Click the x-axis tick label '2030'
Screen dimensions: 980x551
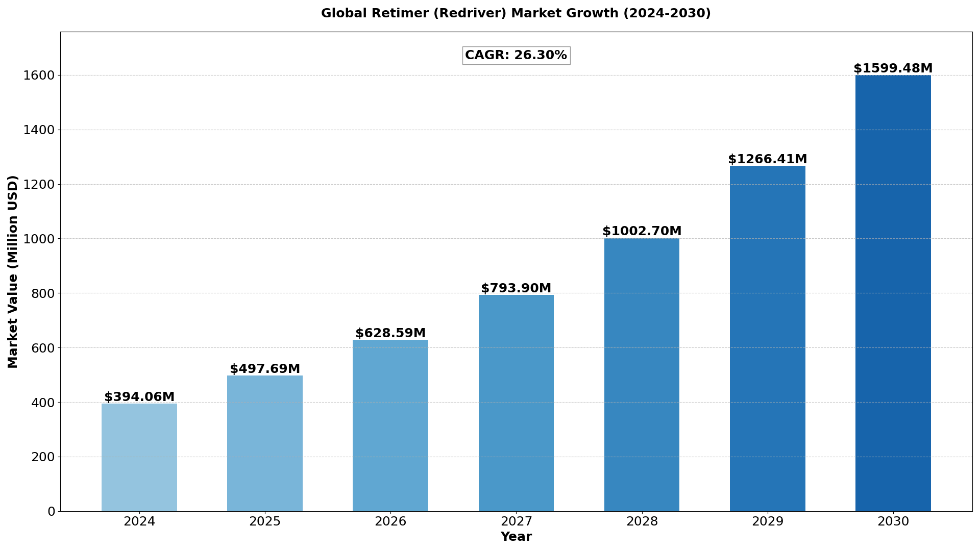click(x=893, y=521)
